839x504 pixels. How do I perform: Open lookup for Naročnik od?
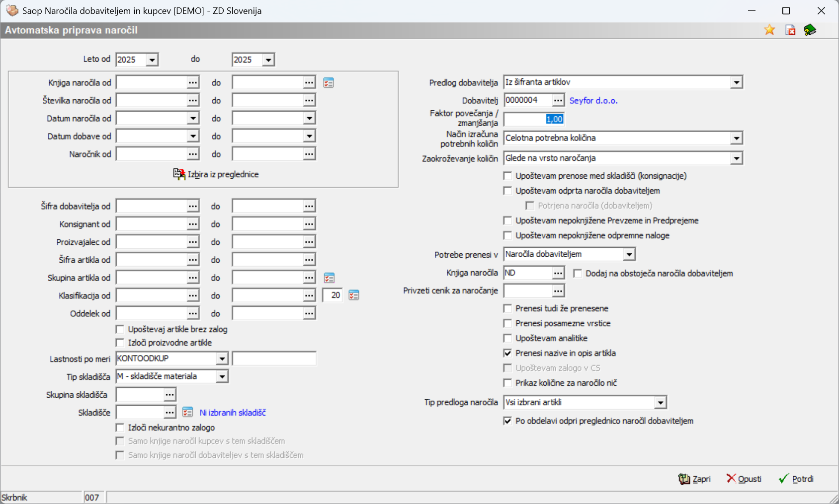pos(193,154)
